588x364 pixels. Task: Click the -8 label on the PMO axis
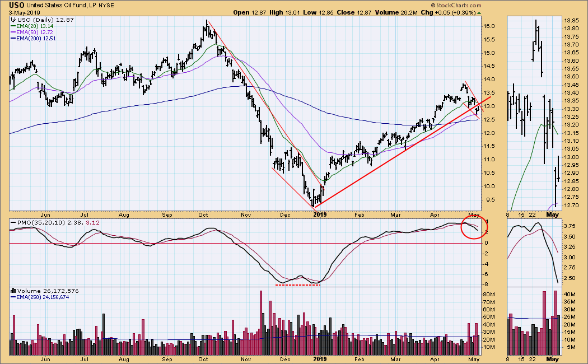click(x=485, y=284)
